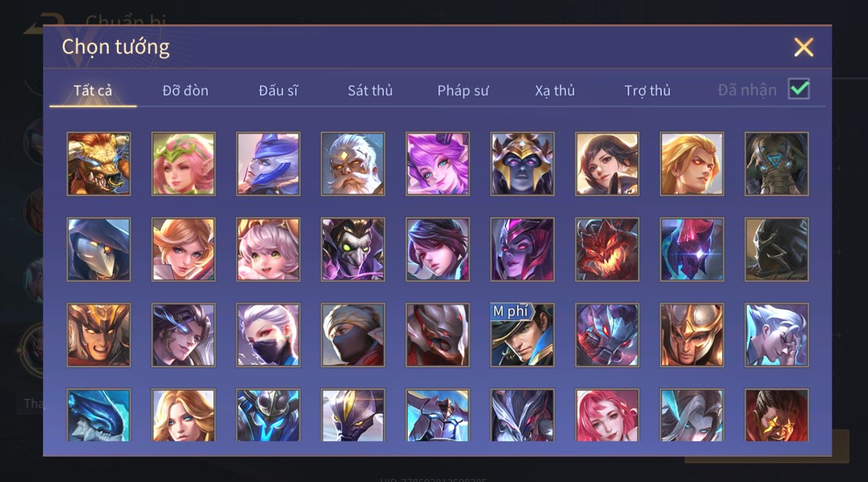The width and height of the screenshot is (868, 482).
Task: Open the 'Trợ thủ' tab
Action: [647, 91]
